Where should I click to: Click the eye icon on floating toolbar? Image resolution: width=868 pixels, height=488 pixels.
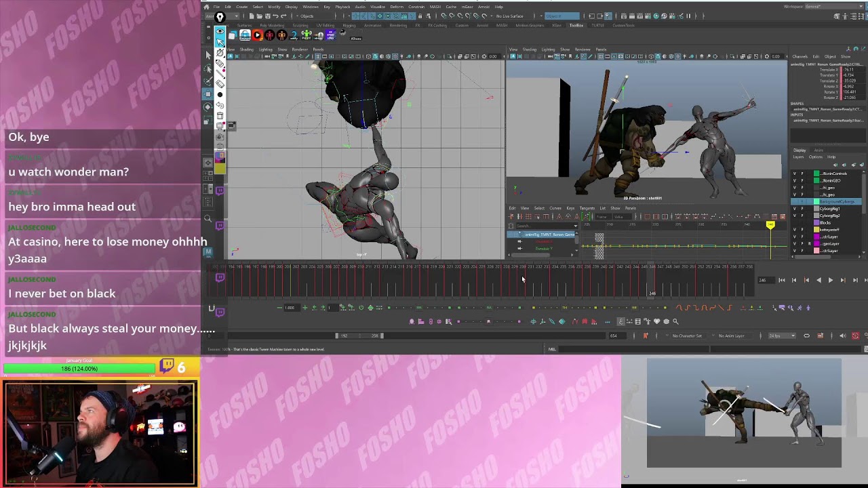(x=220, y=31)
